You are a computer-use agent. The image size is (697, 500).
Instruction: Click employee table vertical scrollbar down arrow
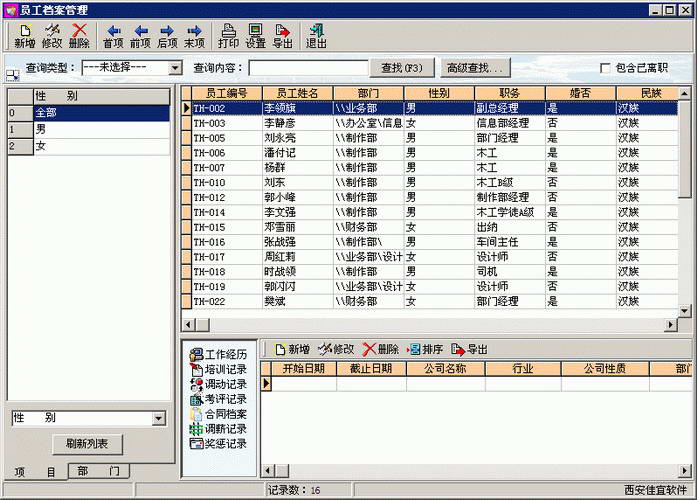[x=685, y=311]
